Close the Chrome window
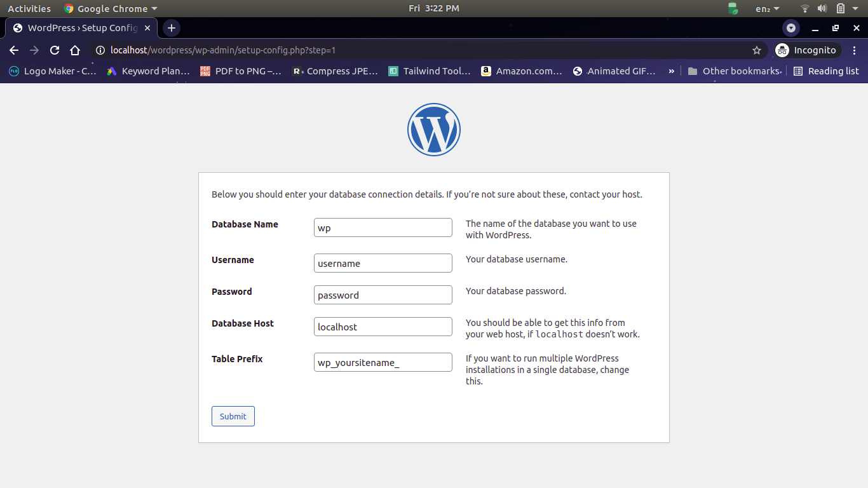 tap(855, 28)
